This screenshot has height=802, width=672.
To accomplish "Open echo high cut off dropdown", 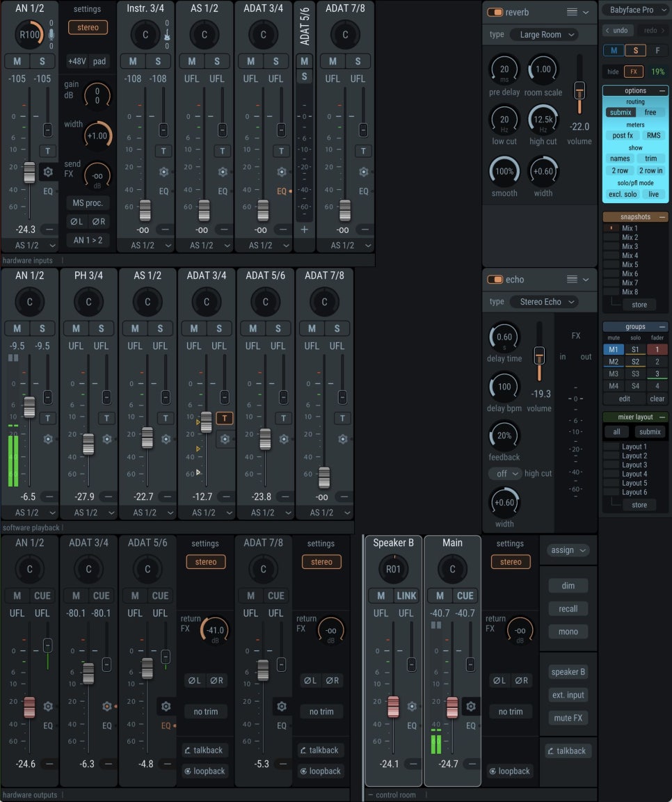I will [x=505, y=474].
